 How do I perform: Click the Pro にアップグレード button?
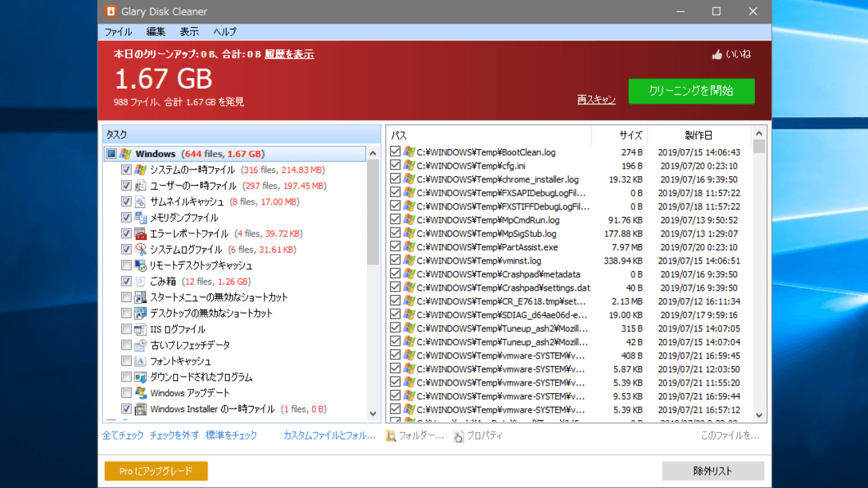tap(156, 471)
